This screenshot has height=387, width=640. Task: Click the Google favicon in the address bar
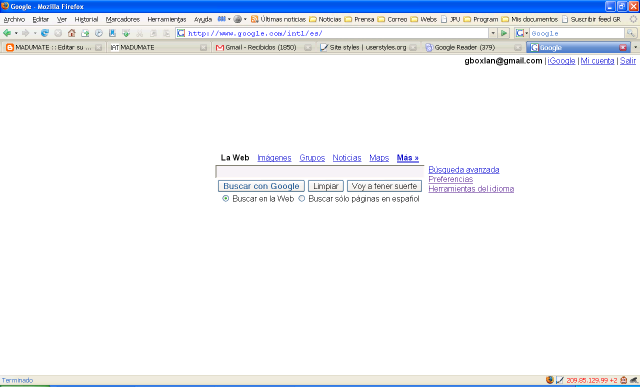181,33
